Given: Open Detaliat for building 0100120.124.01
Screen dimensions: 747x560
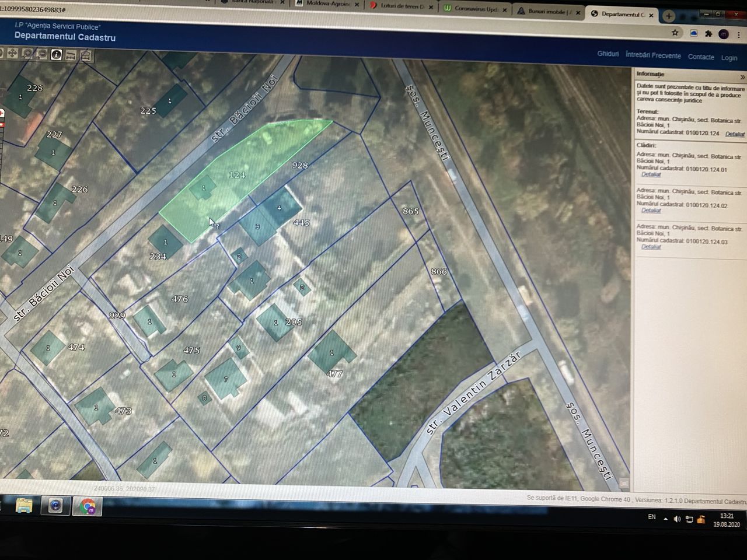Looking at the screenshot, I should click(651, 174).
